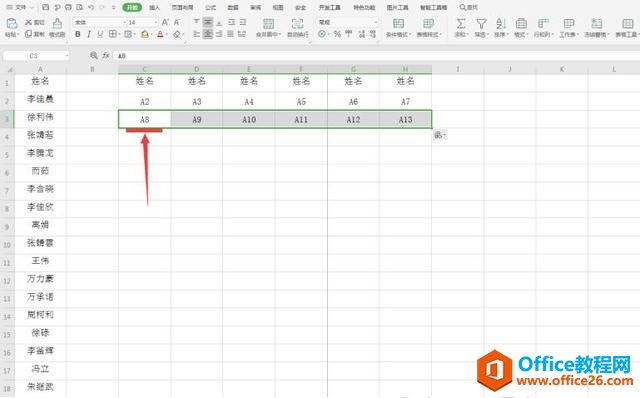Click the fx insert function icon
Viewport: 640px width, 398px height.
[x=106, y=56]
